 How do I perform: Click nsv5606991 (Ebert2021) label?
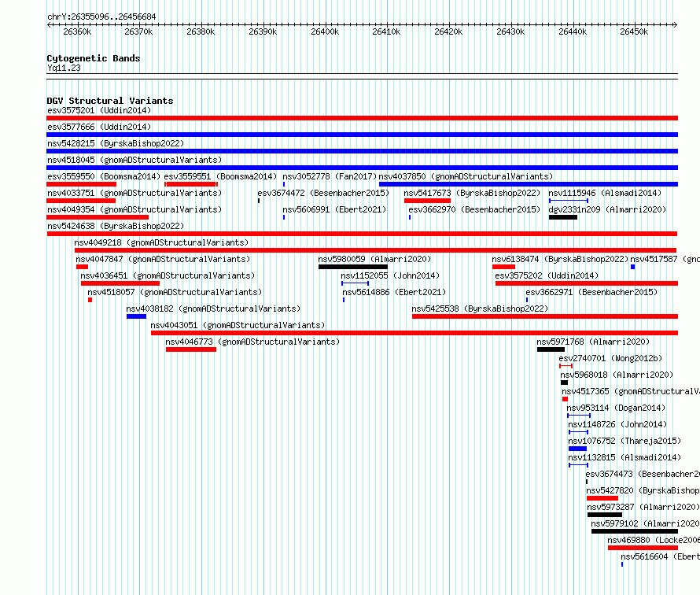334,209
